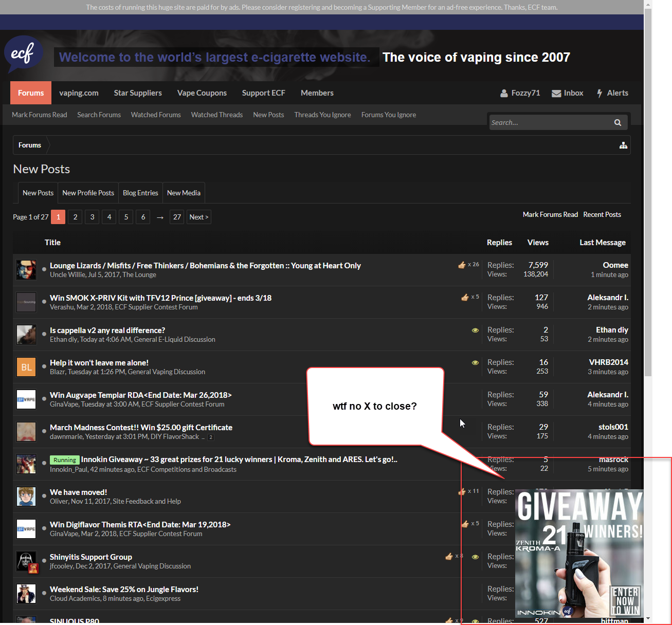This screenshot has width=672, height=625.
Task: Click likes icon on Digiflavor Themis thread
Action: [465, 524]
